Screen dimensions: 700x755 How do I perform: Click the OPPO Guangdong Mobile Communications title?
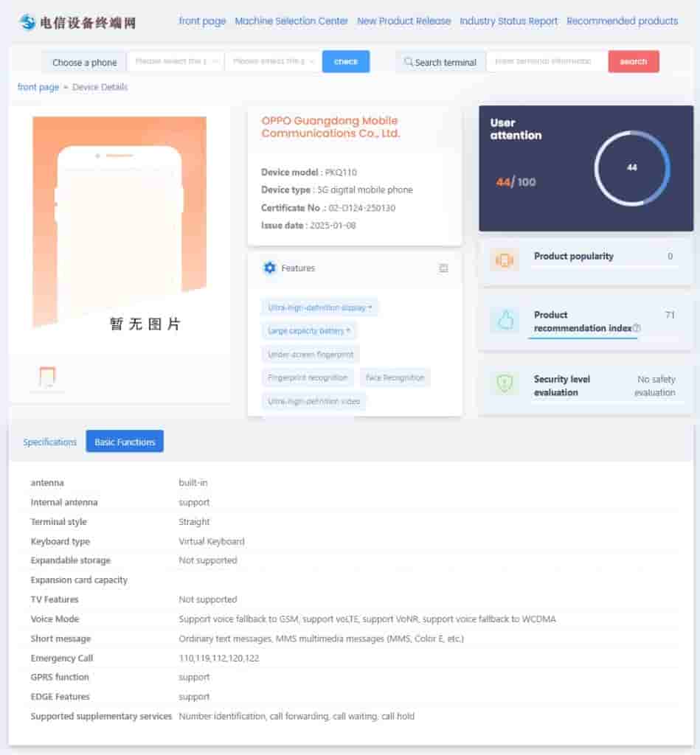click(331, 127)
